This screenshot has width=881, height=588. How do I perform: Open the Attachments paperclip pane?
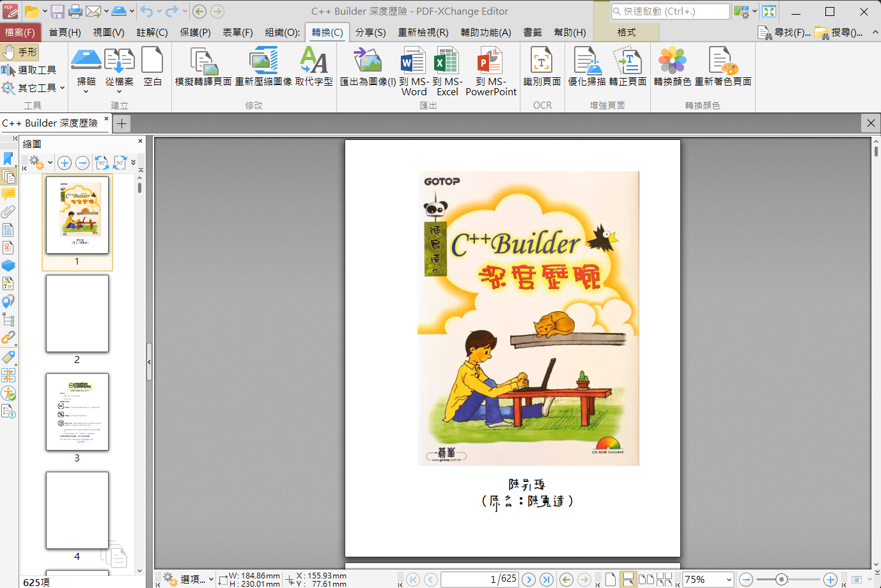coord(8,212)
